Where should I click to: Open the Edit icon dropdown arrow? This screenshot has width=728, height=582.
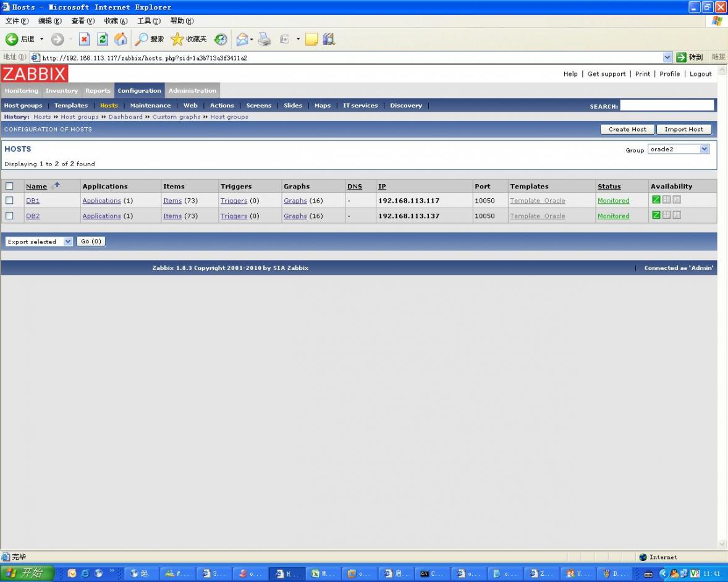click(x=298, y=39)
